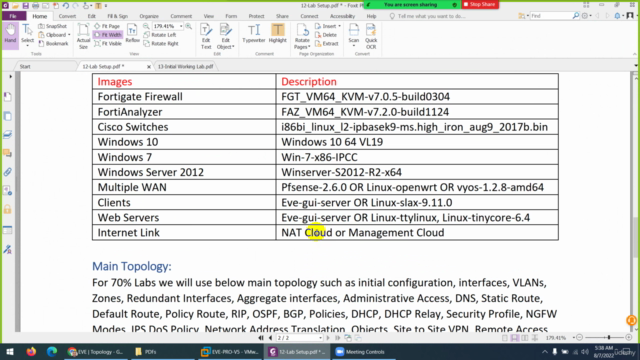The image size is (640, 360).
Task: Open the zoom percentage dropdown
Action: pyautogui.click(x=181, y=26)
